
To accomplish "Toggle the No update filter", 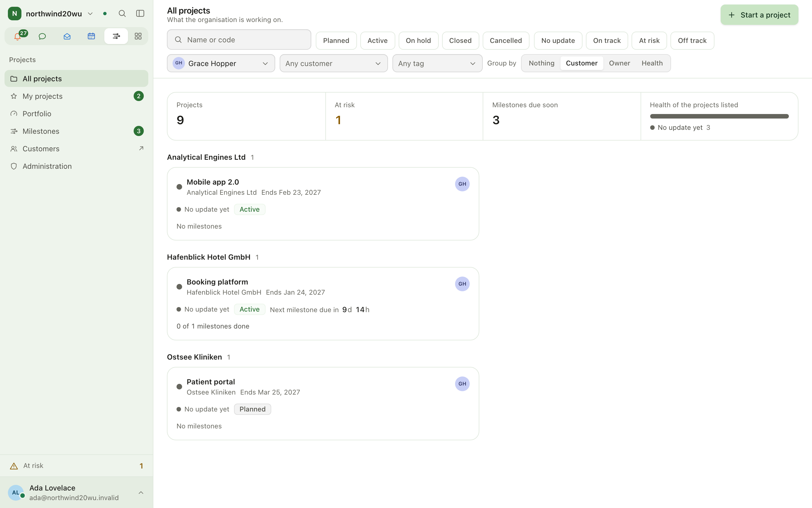I will point(558,41).
